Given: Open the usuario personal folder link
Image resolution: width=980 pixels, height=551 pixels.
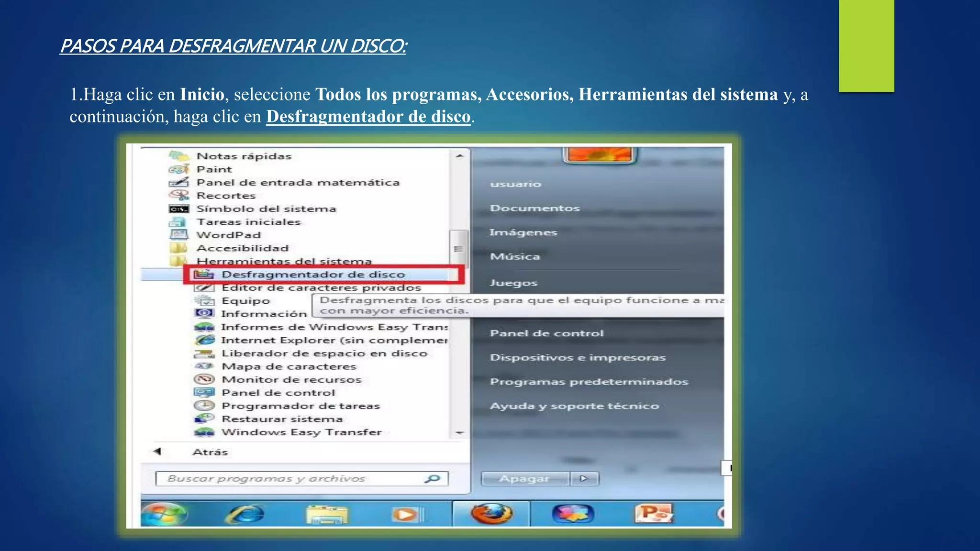Looking at the screenshot, I should (515, 184).
